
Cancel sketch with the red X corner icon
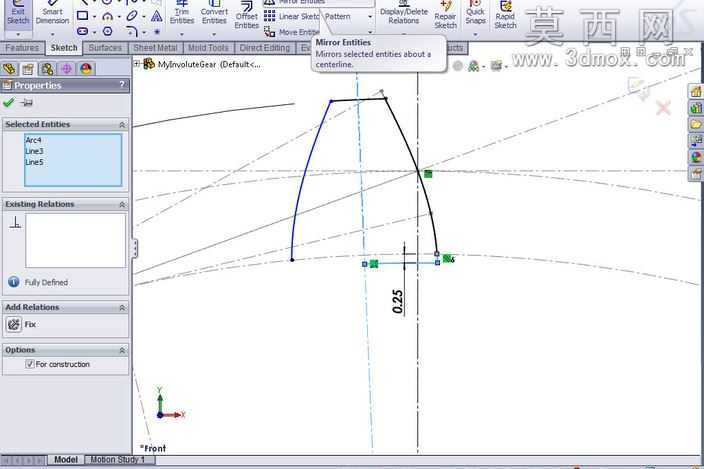click(x=664, y=108)
